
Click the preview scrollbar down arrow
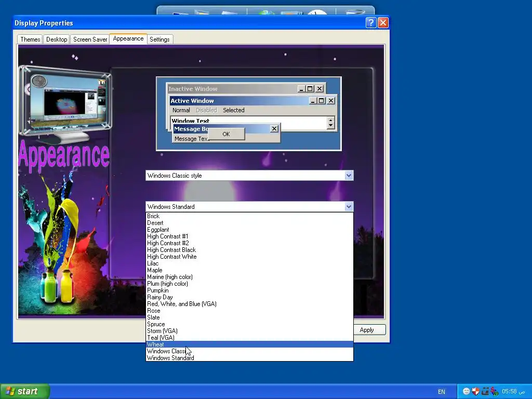coord(331,126)
